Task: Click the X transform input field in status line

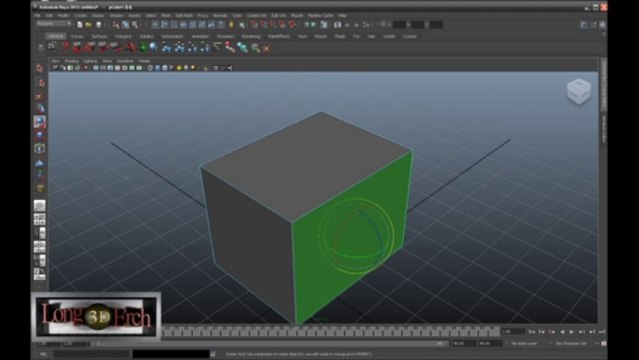Action: [399, 25]
